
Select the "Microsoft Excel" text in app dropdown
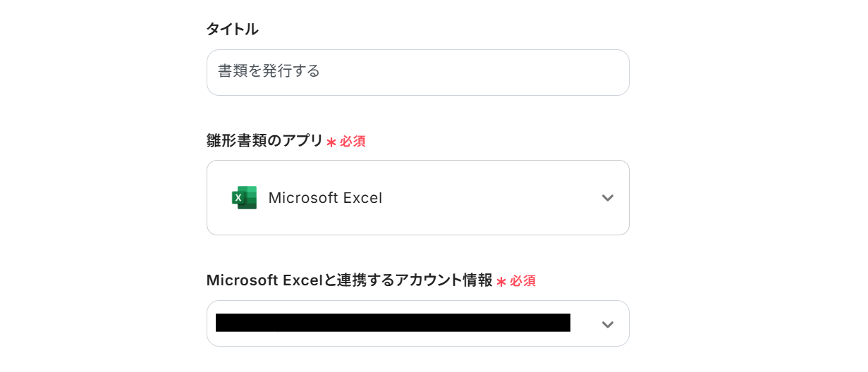(325, 198)
